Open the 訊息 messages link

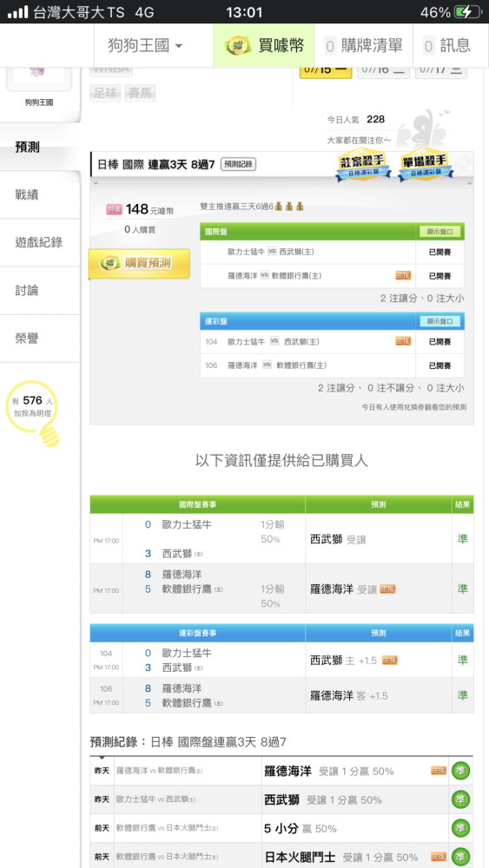[447, 45]
